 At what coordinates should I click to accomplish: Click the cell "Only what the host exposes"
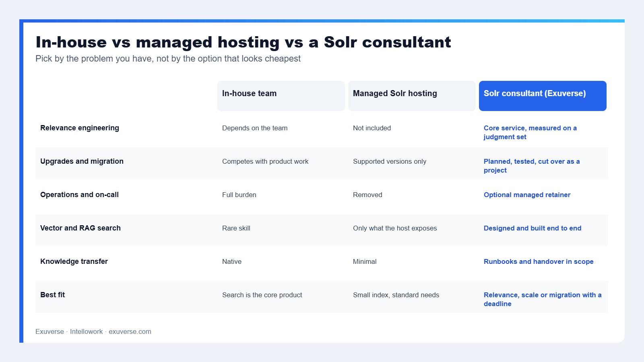click(x=395, y=228)
